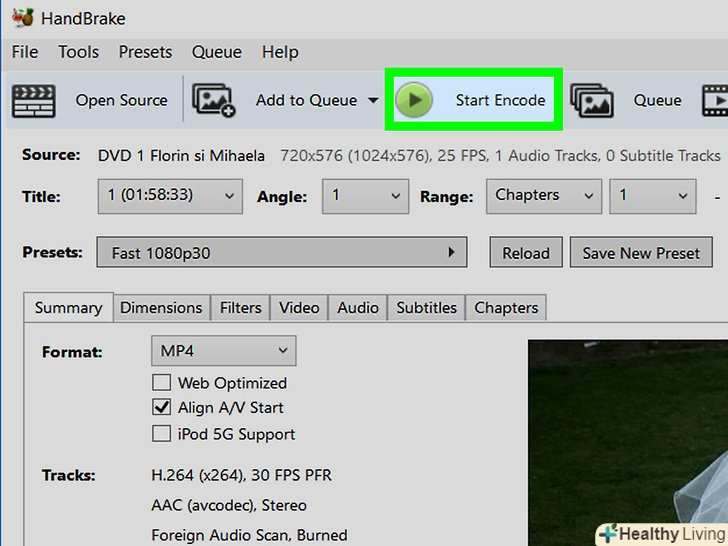Screen dimensions: 728x546
Task: Click the Foreign Audio Scan, Burned text
Action: (x=249, y=535)
